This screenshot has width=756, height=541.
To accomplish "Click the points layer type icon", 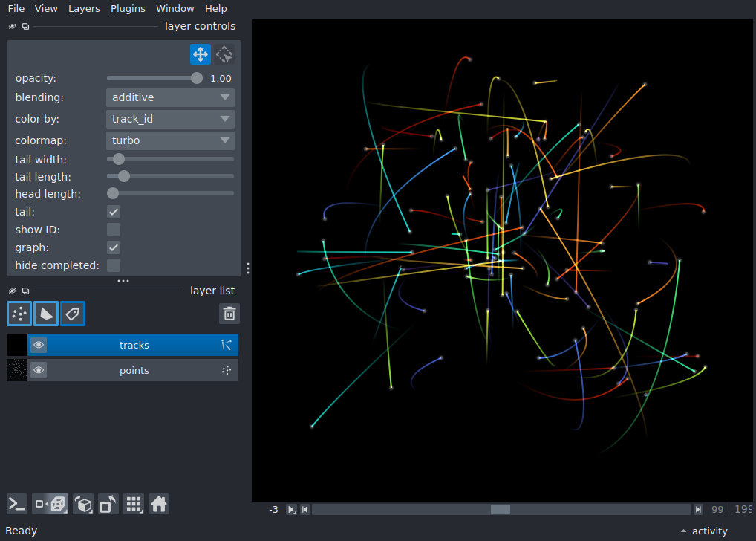I will pos(226,370).
